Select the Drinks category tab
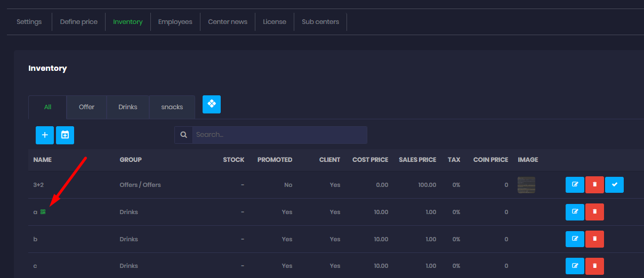The image size is (644, 278). point(128,107)
